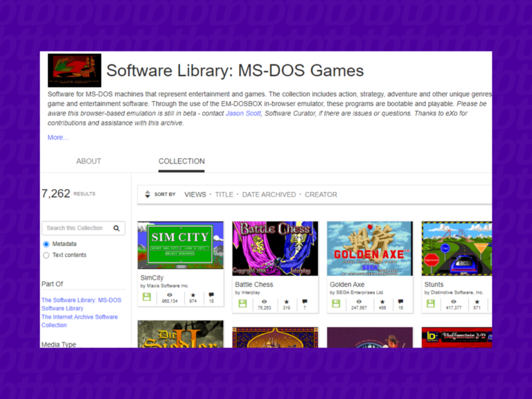Open the Battle Chess game thumbnail
The width and height of the screenshot is (532, 399).
click(275, 249)
